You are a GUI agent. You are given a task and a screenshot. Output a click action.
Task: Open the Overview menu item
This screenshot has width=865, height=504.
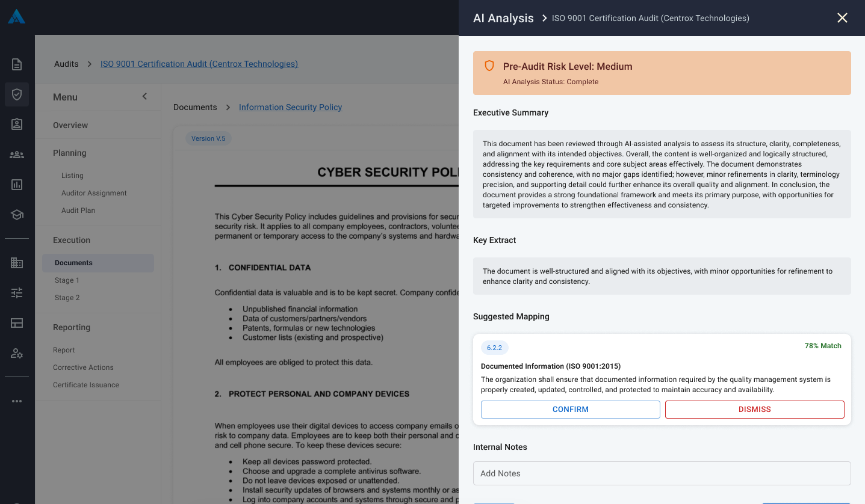[x=70, y=125]
